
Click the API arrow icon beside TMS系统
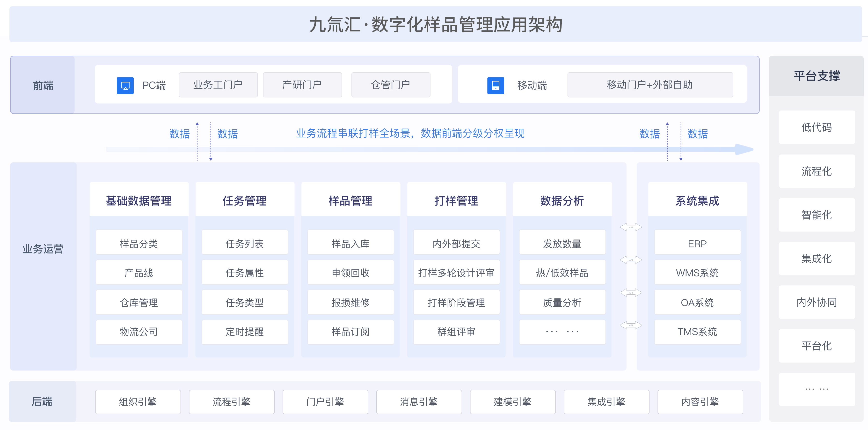pos(631,326)
